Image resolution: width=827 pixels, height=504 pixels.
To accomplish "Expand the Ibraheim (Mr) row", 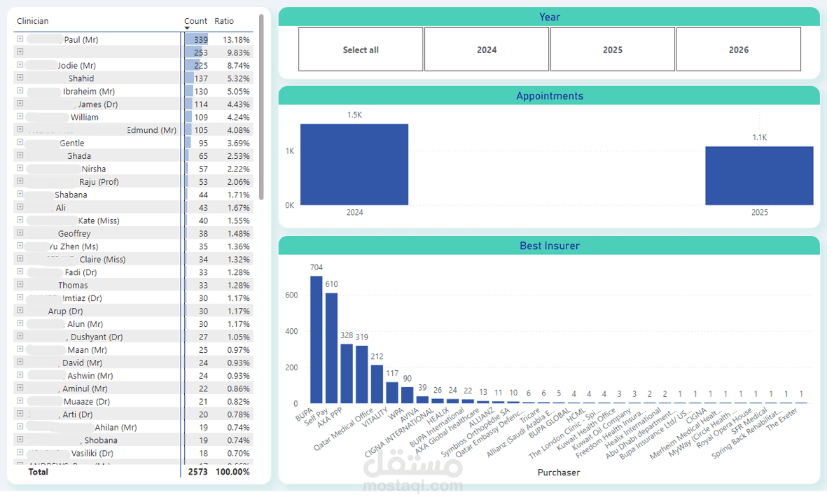I will click(x=20, y=91).
